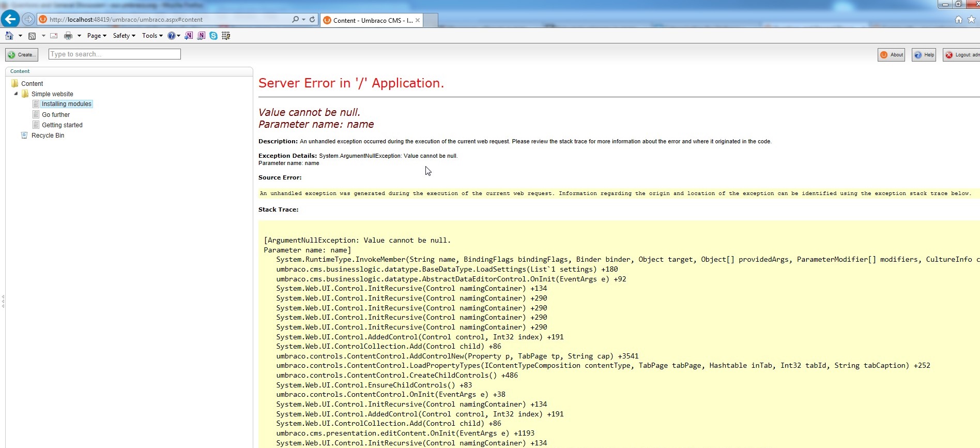980x448 pixels.
Task: Click the tree panel collapse handle
Action: [x=3, y=301]
